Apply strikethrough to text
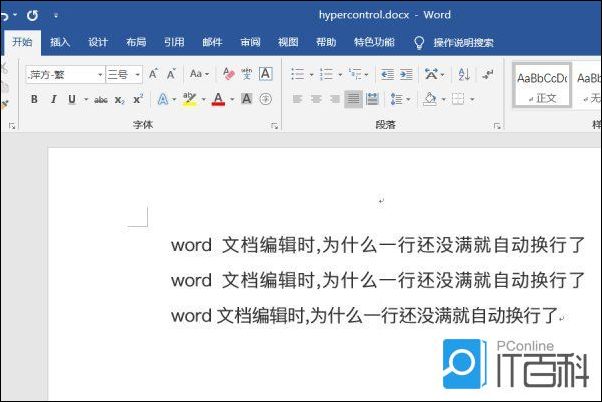Viewport: 602px width, 402px height. coord(101,100)
